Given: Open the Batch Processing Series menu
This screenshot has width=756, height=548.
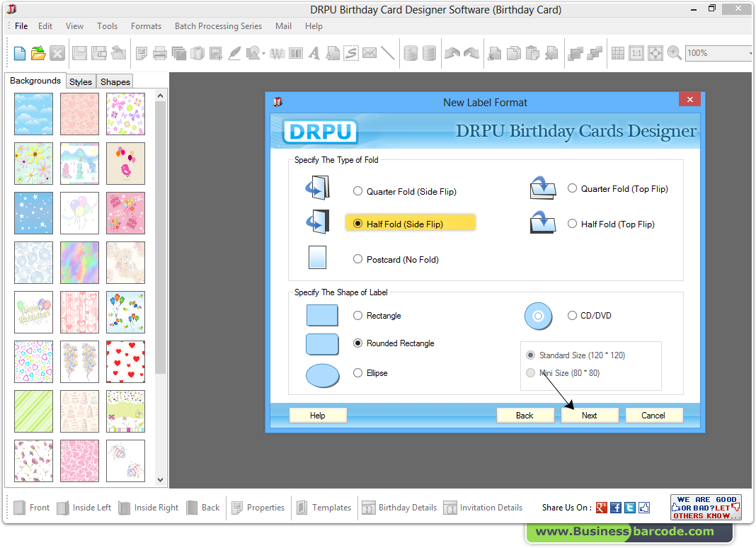Looking at the screenshot, I should point(219,26).
